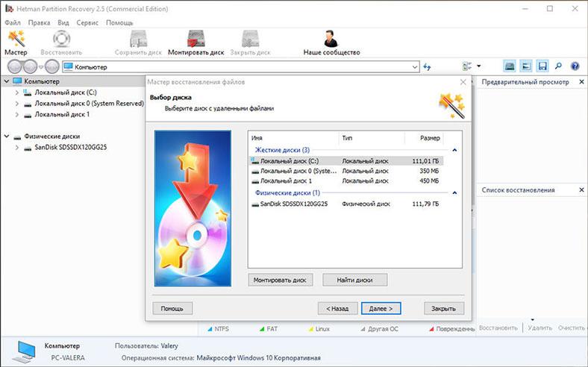Collapse the Жесткие диски (3) group

click(454, 150)
